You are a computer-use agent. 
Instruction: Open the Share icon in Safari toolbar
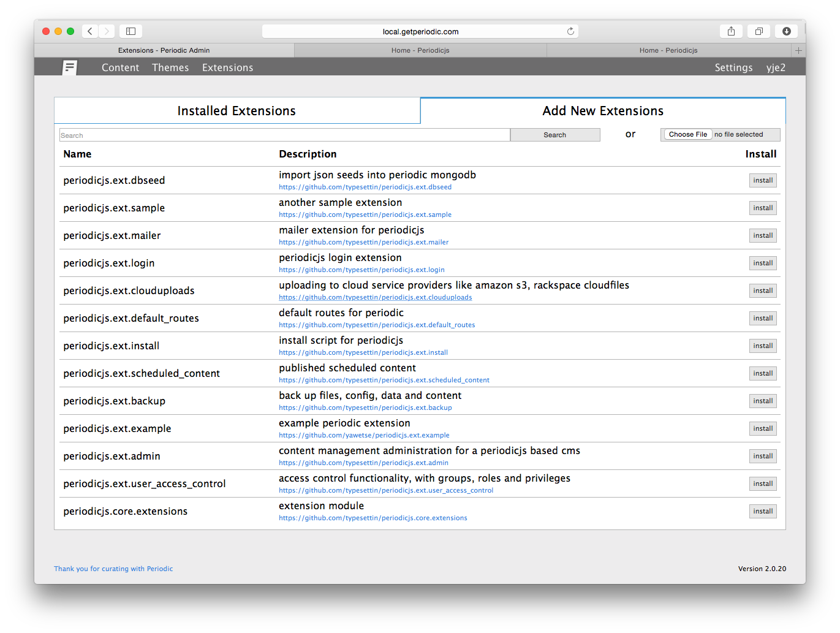(x=731, y=31)
